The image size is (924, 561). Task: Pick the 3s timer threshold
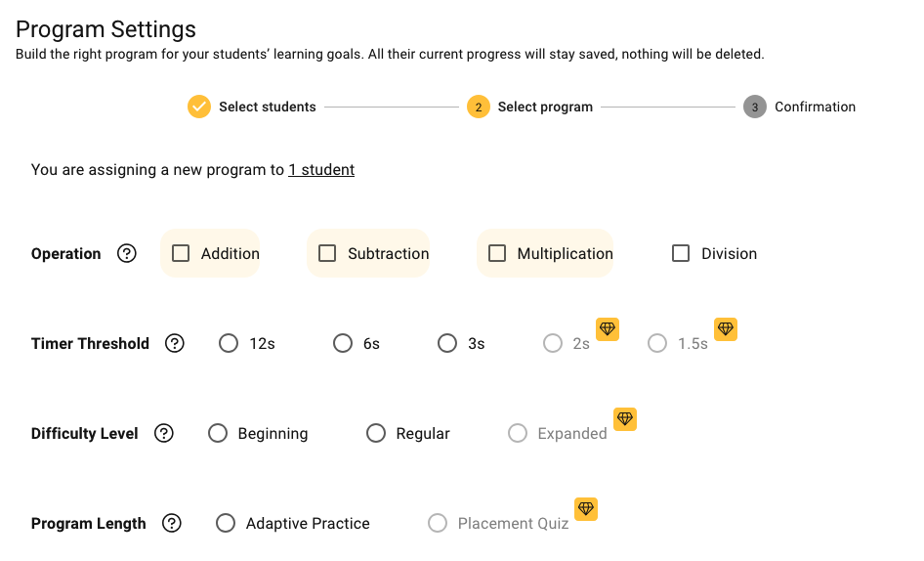click(447, 343)
